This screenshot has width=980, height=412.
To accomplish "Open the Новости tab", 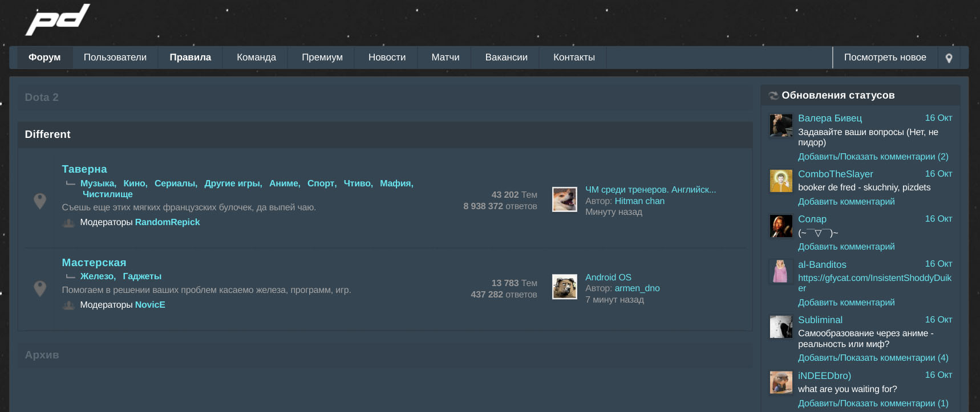I will (387, 58).
